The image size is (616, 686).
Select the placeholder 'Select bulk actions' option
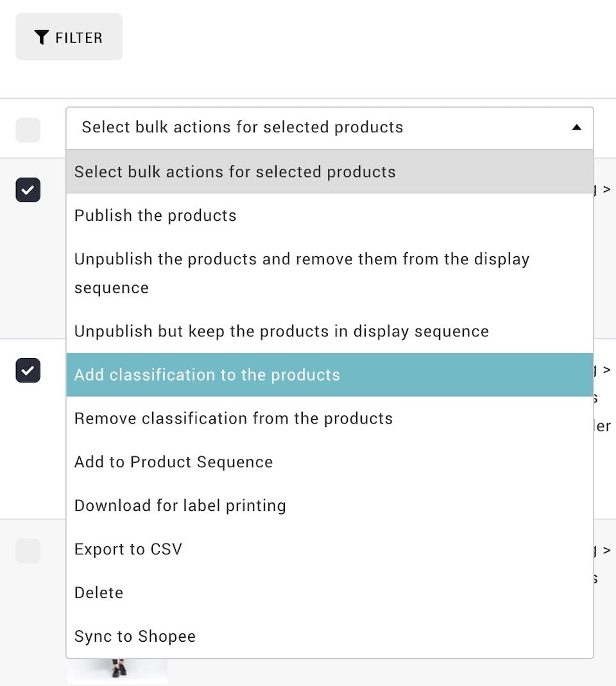[329, 172]
